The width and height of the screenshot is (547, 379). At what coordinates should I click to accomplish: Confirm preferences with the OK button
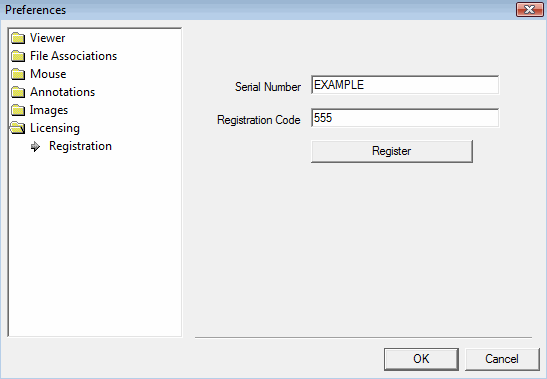(x=421, y=359)
